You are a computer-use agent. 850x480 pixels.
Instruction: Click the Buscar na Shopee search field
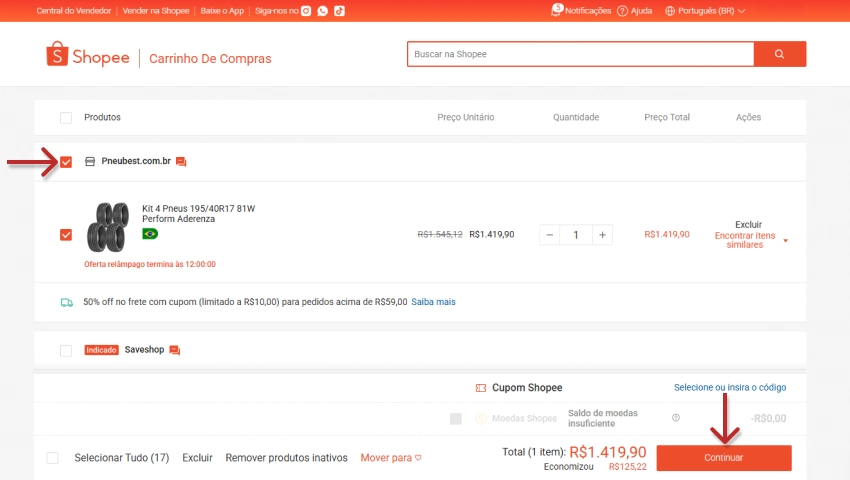(581, 54)
